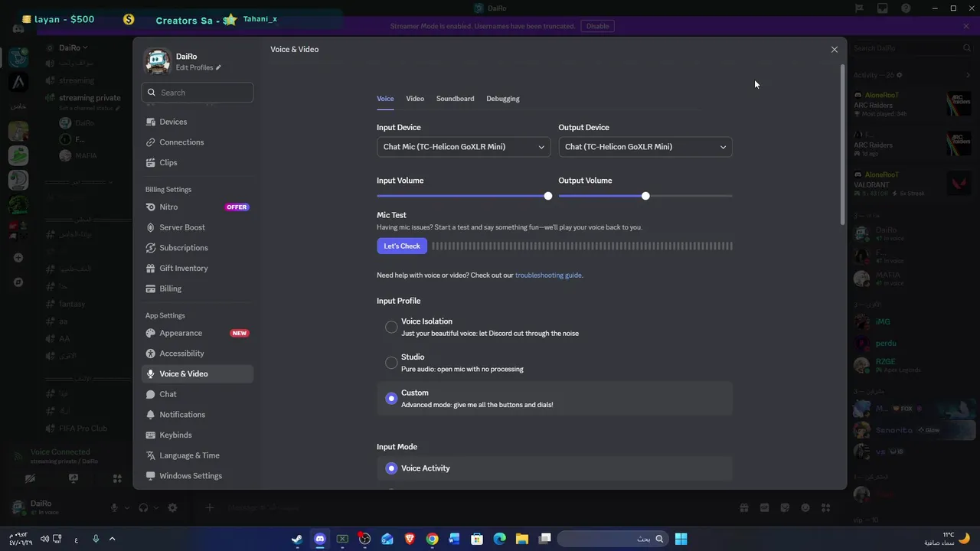Open Brave browser from the taskbar
This screenshot has width=980, height=551.
pyautogui.click(x=410, y=539)
